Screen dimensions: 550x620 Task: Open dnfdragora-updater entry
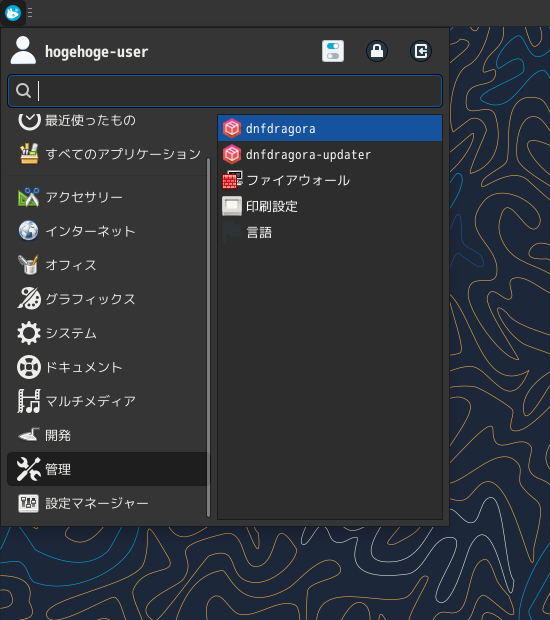pyautogui.click(x=330, y=154)
